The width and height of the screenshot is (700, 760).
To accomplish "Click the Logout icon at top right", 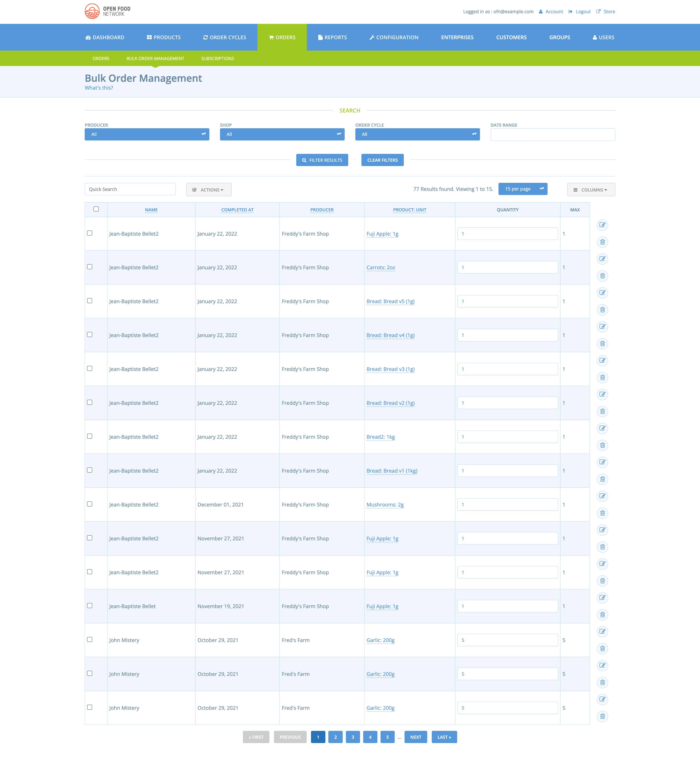I will [x=570, y=11].
